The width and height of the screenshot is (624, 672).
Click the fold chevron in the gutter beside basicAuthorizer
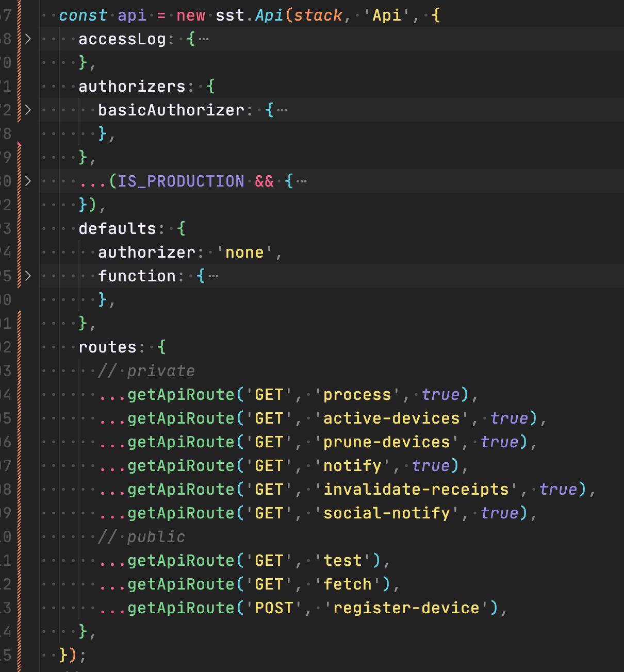[28, 109]
